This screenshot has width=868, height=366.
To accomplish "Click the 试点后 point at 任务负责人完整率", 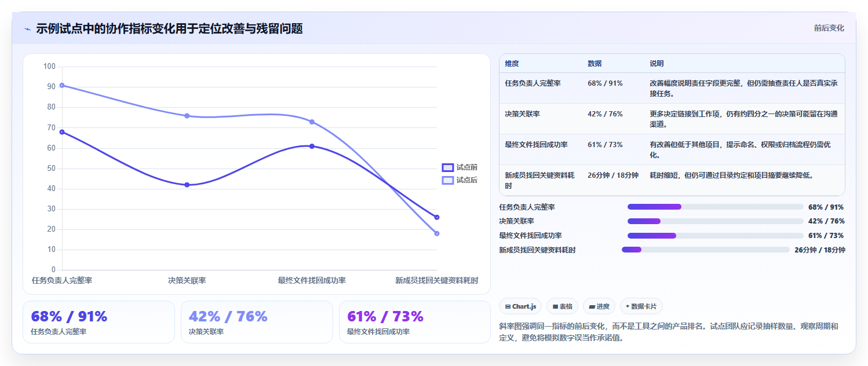I will 62,85.
